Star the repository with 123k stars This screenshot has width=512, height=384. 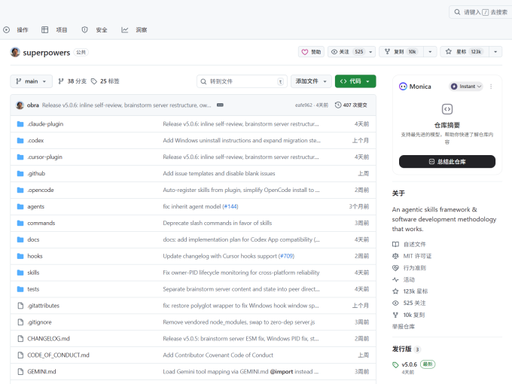(465, 52)
